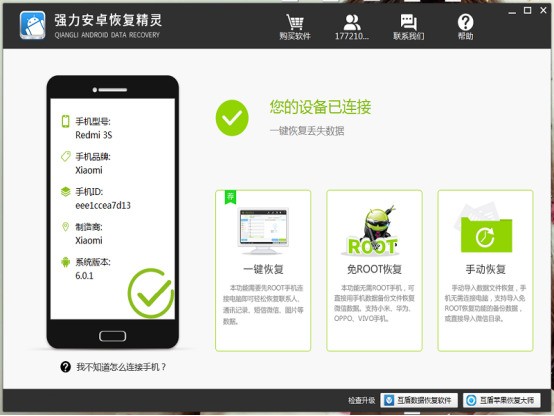The width and height of the screenshot is (554, 416).
Task: Click the large checkmark on phone screen
Action: (x=151, y=293)
